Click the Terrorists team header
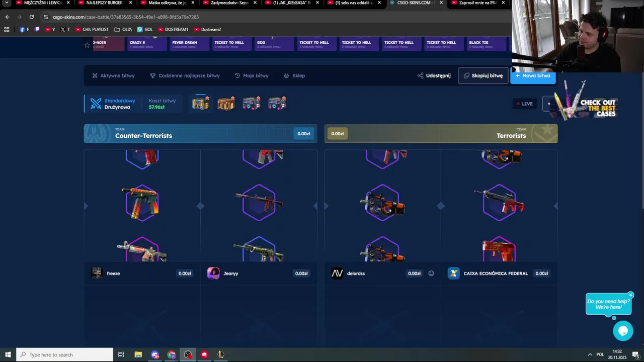The width and height of the screenshot is (644, 362). [441, 134]
